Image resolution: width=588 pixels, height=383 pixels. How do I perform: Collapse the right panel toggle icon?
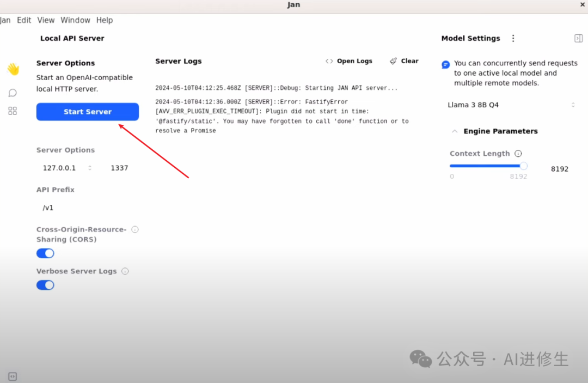(578, 38)
